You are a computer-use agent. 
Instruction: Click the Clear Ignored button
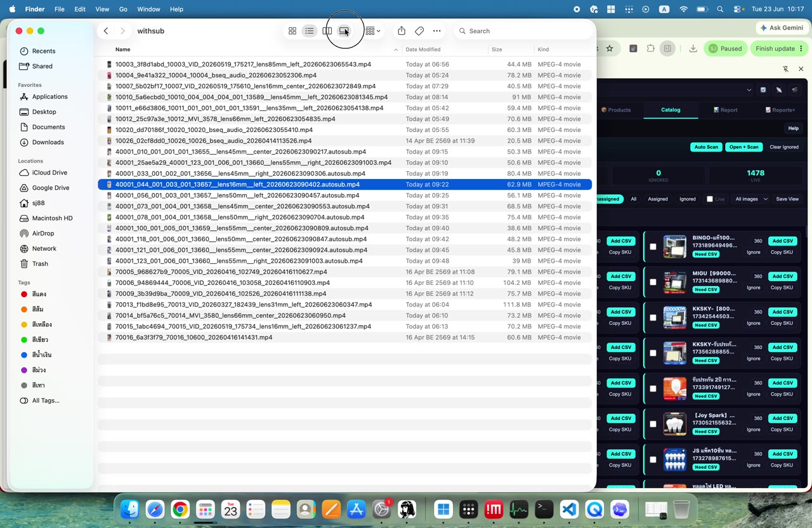(784, 147)
